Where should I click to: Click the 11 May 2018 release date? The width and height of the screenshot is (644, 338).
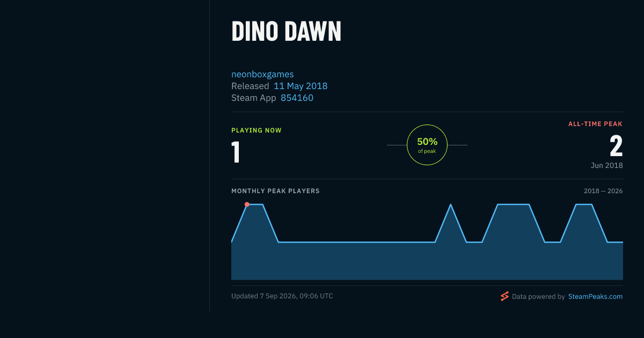tap(301, 86)
